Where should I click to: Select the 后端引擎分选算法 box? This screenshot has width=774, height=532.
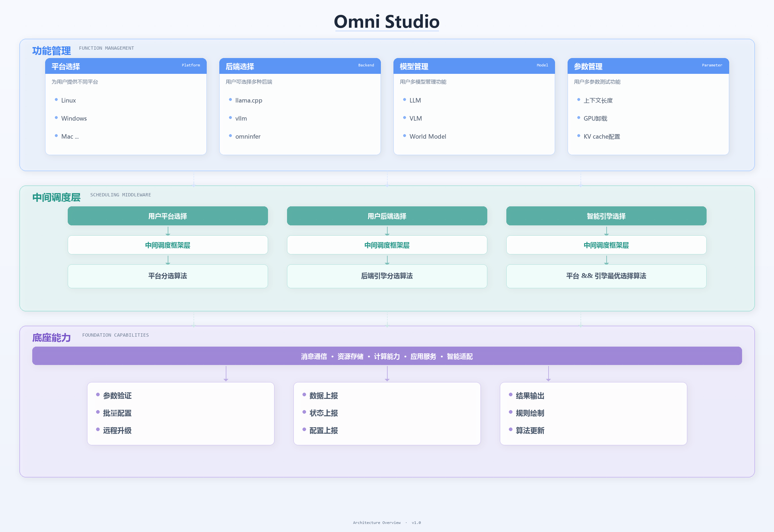coord(387,276)
